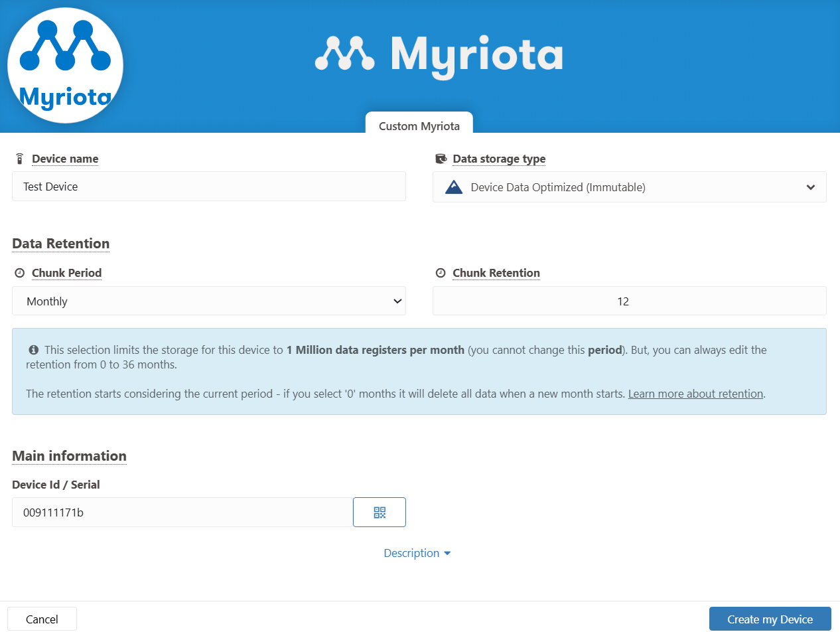The height and width of the screenshot is (632, 840).
Task: Expand the Description section
Action: tap(417, 553)
